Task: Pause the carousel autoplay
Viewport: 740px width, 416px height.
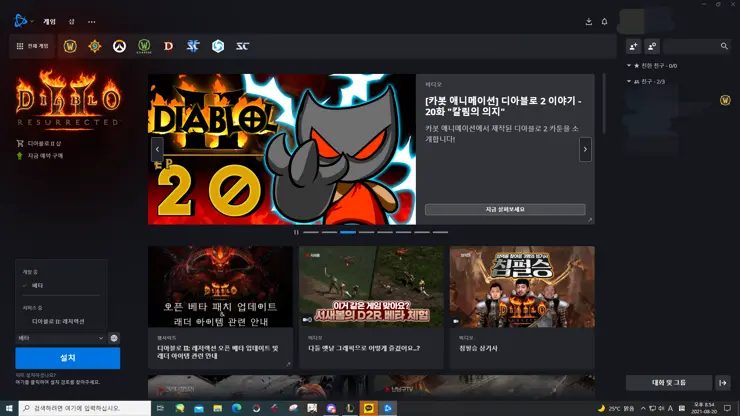Action: [296, 232]
